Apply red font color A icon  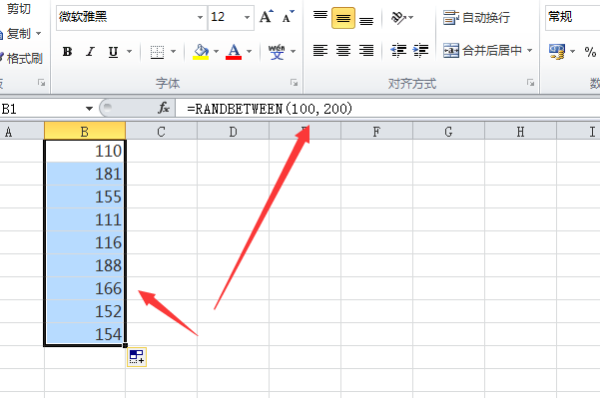pyautogui.click(x=234, y=52)
